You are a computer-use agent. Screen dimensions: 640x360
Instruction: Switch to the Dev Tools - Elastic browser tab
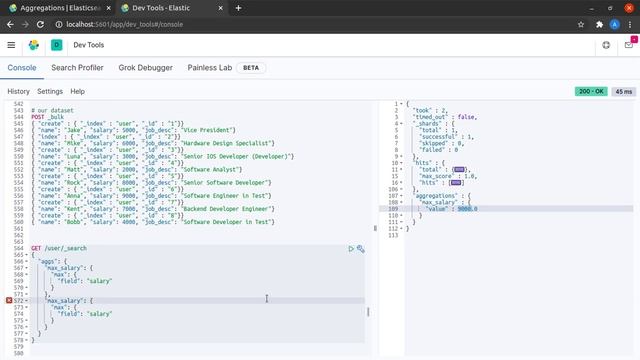pos(172,8)
